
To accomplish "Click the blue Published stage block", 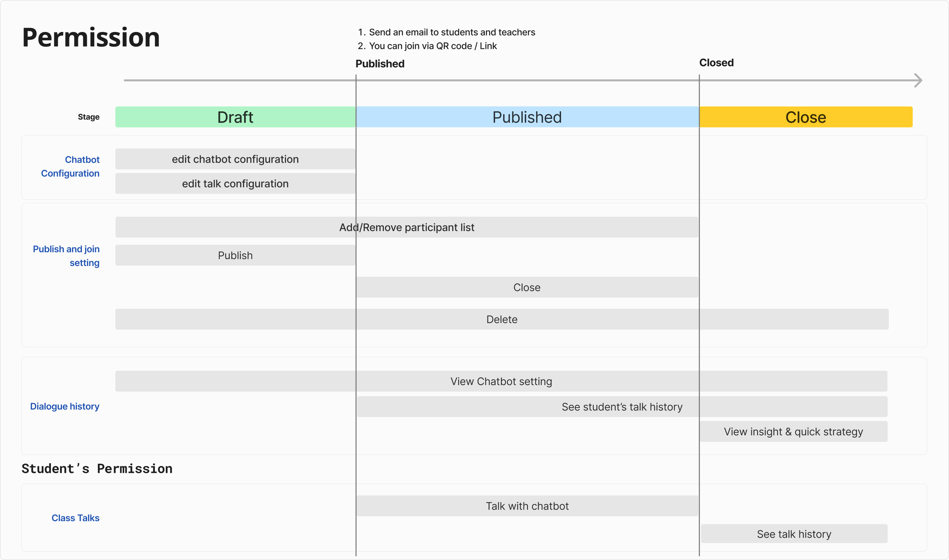I will [x=527, y=117].
